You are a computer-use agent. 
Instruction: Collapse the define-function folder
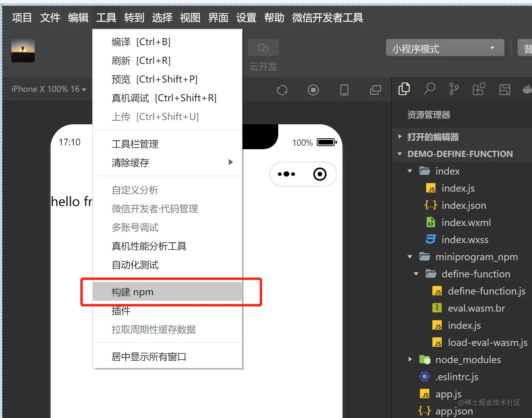coord(462,274)
